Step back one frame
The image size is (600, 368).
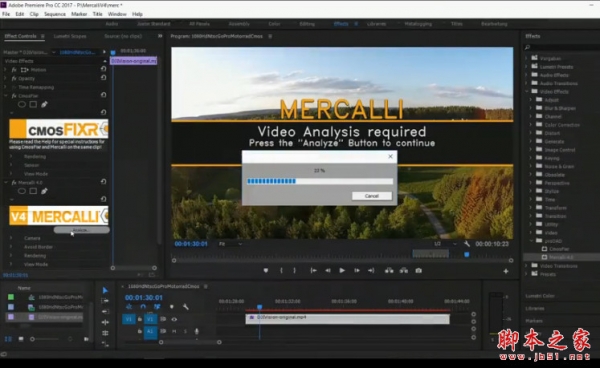pos(328,270)
